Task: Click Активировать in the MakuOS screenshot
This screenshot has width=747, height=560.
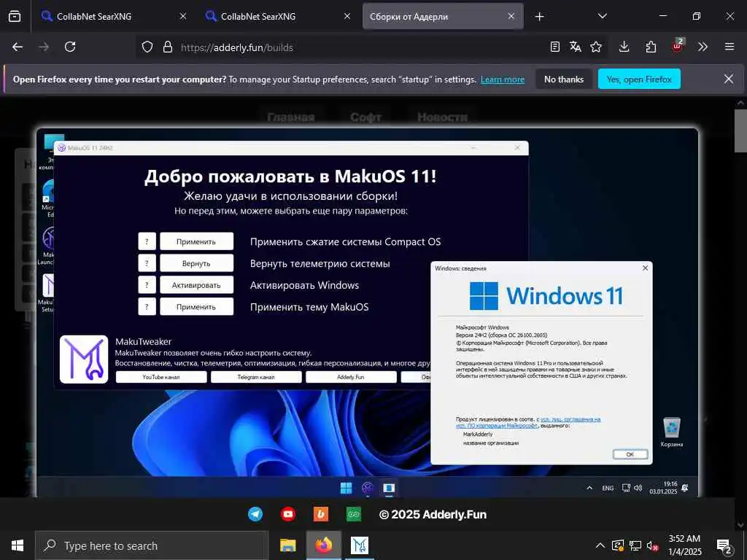Action: click(196, 285)
